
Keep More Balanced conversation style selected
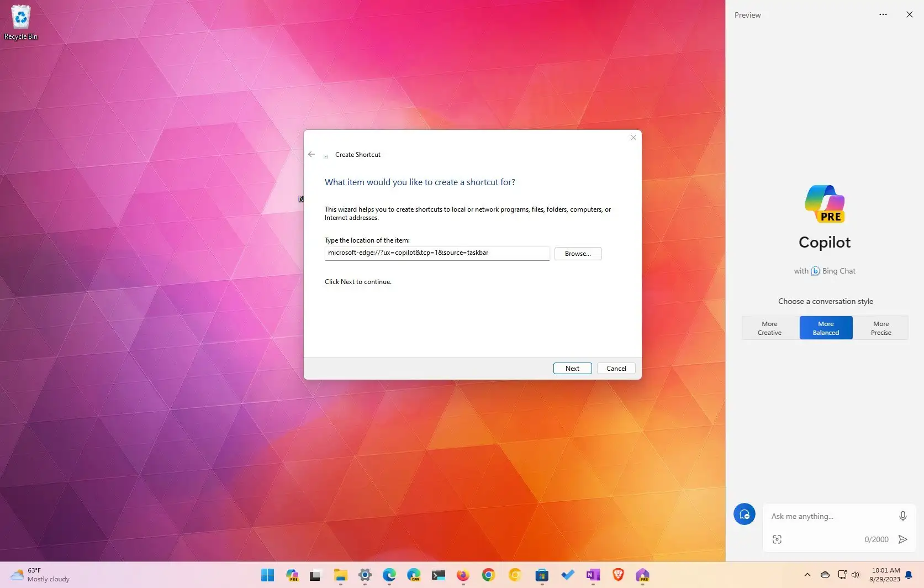point(825,328)
